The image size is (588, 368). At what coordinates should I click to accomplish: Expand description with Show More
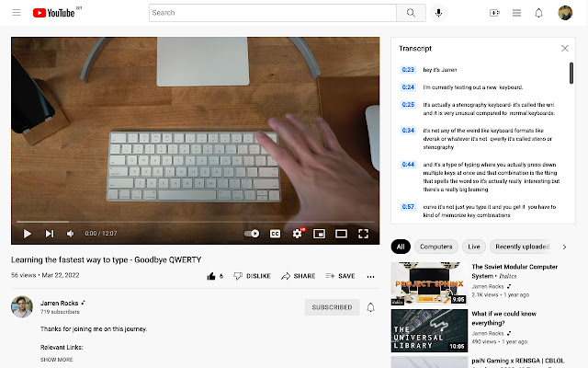point(57,360)
